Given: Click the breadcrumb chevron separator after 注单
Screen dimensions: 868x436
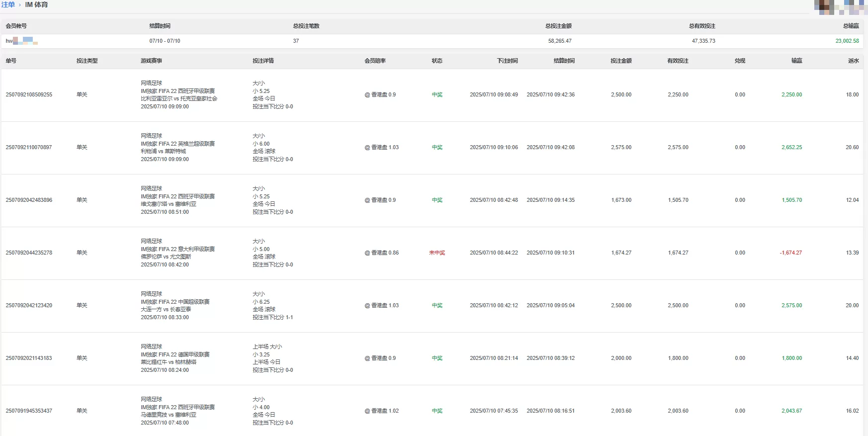Looking at the screenshot, I should pyautogui.click(x=20, y=5).
